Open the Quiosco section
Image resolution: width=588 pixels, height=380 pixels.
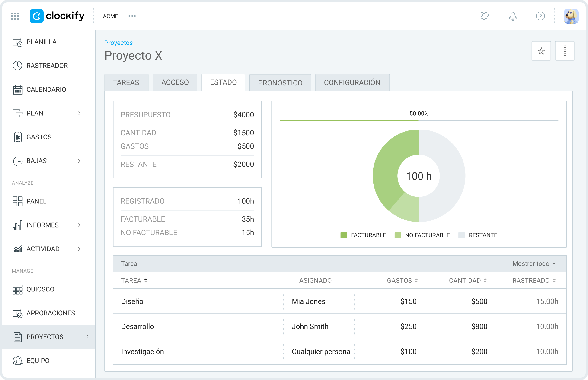coord(40,289)
